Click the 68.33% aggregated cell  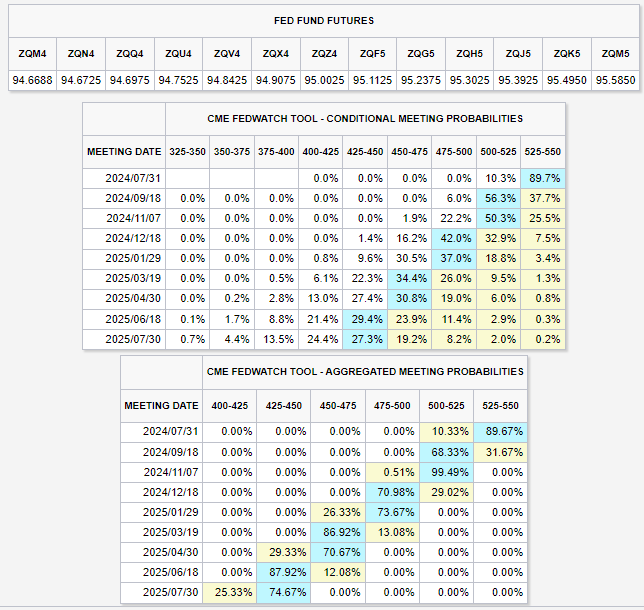(446, 452)
